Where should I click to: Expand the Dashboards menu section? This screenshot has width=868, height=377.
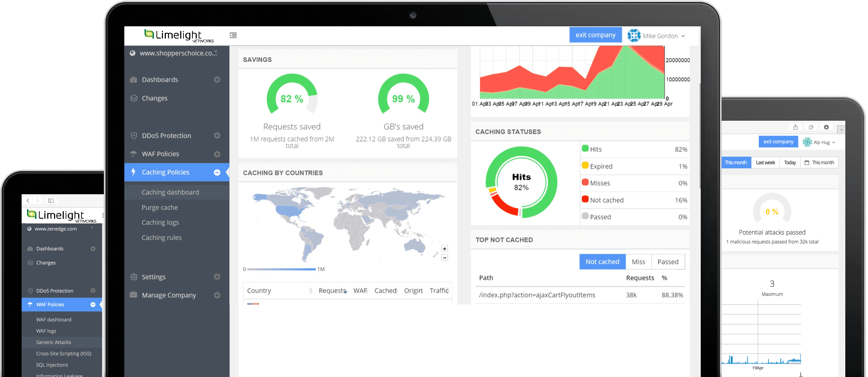(217, 80)
